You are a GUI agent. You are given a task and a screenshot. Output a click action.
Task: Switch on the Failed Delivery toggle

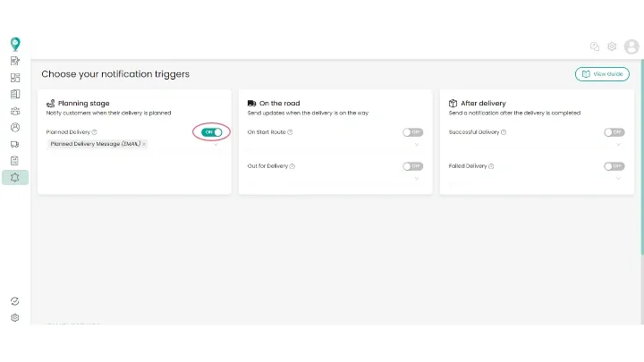click(x=614, y=166)
